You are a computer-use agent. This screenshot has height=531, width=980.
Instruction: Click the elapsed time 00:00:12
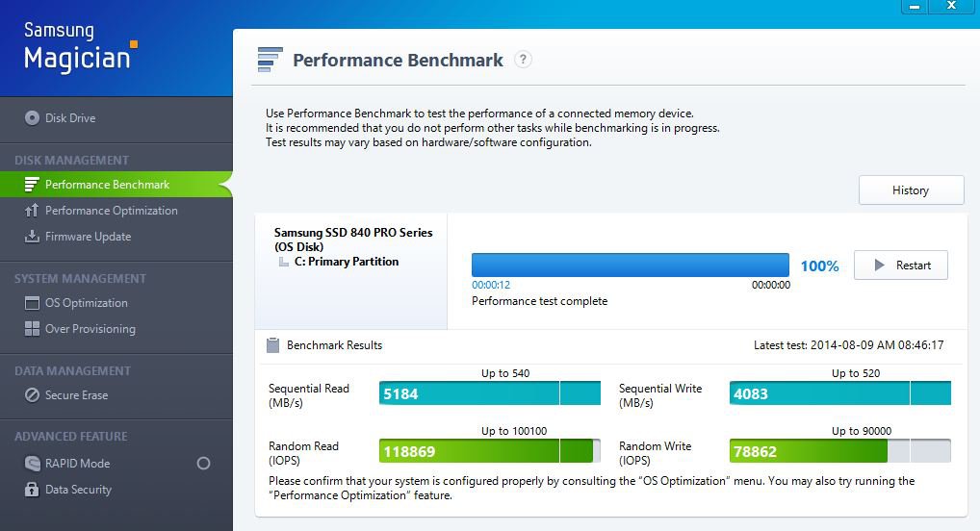coord(491,285)
